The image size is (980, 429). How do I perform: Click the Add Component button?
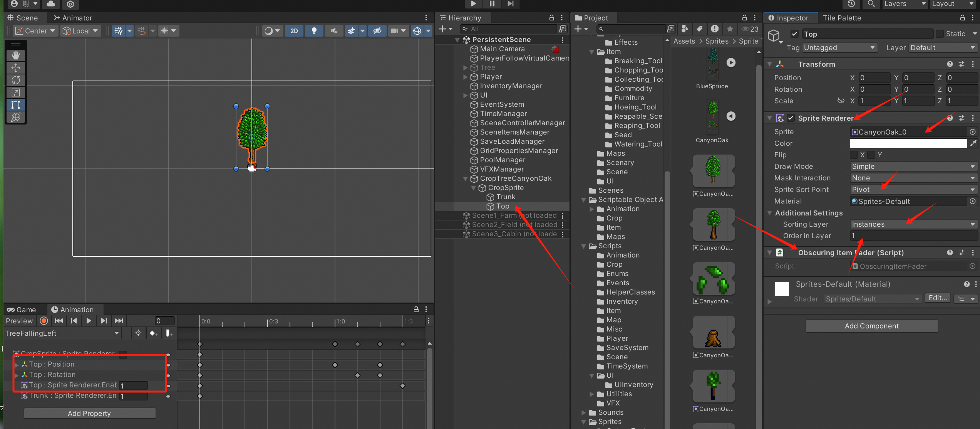871,326
